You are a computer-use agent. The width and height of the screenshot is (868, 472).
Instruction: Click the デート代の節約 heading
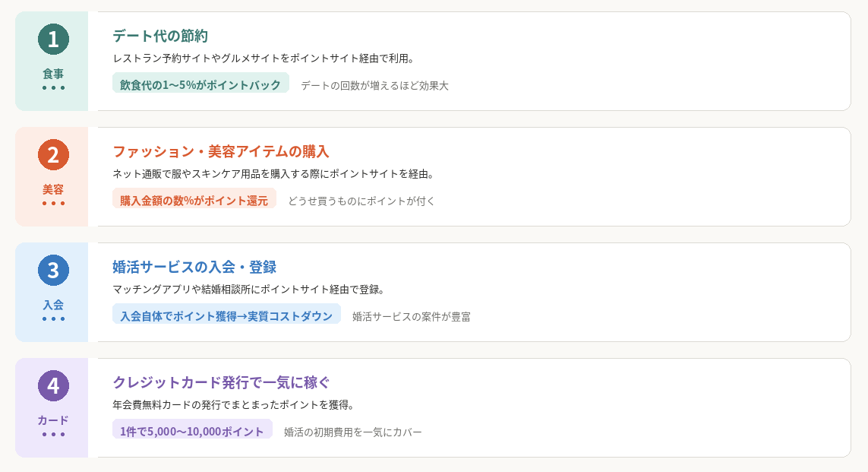coord(160,36)
